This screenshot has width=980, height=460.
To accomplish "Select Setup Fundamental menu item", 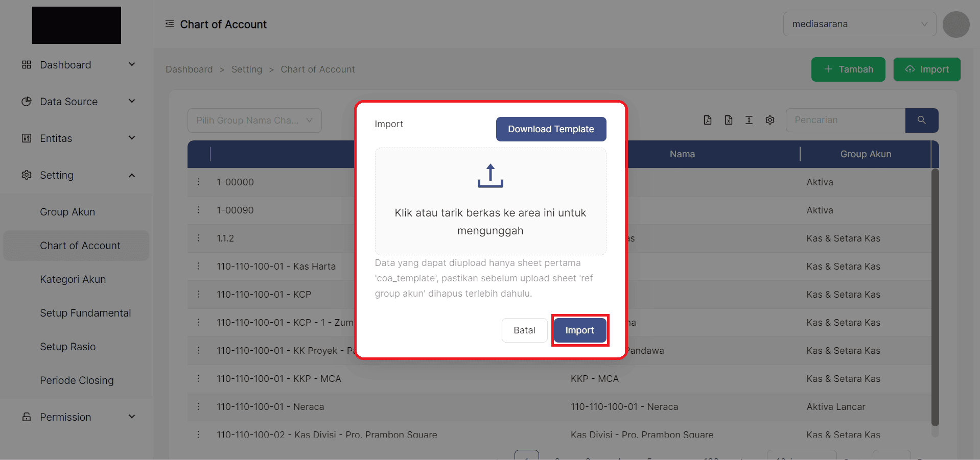I will pos(85,313).
